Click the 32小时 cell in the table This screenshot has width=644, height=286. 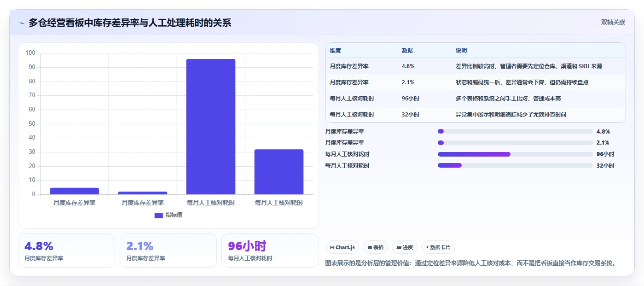411,115
